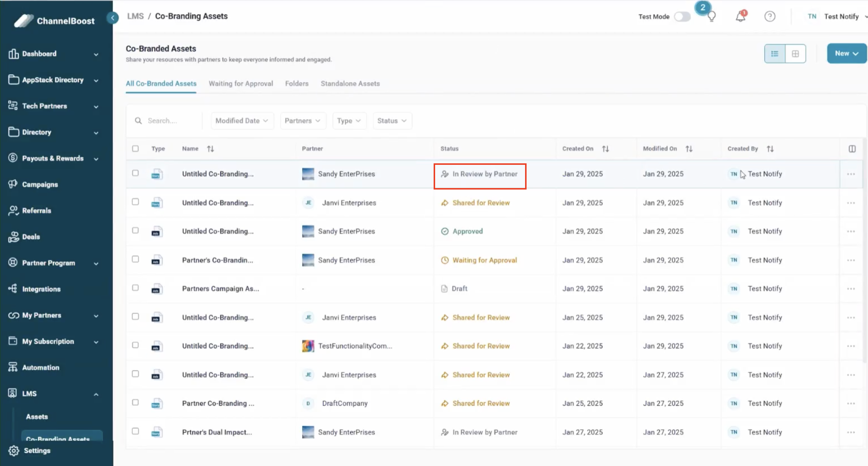Toggle the Test Mode switch
Screen dimensions: 868x466
pos(682,16)
